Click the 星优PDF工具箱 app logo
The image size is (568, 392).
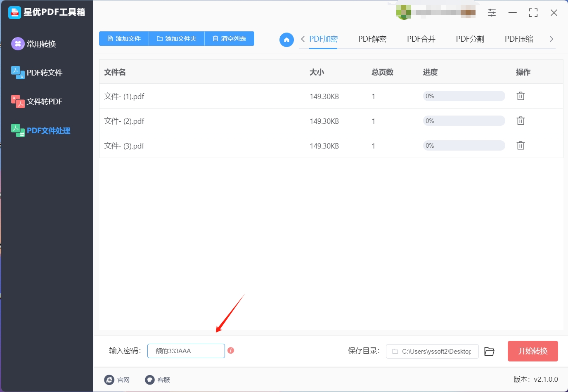[14, 12]
